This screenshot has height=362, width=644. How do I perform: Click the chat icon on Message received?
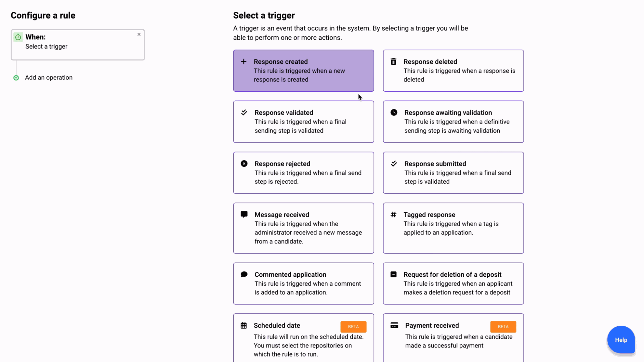tap(244, 214)
